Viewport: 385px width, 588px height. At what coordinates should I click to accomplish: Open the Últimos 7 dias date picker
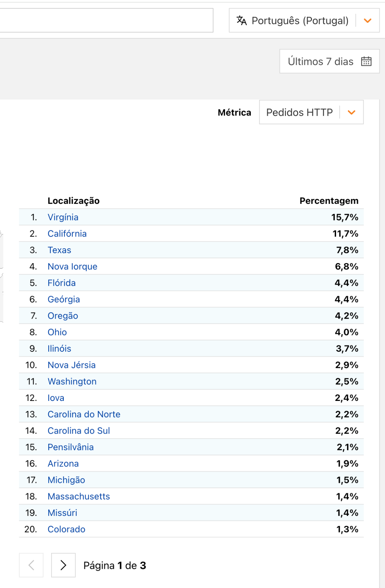(321, 61)
